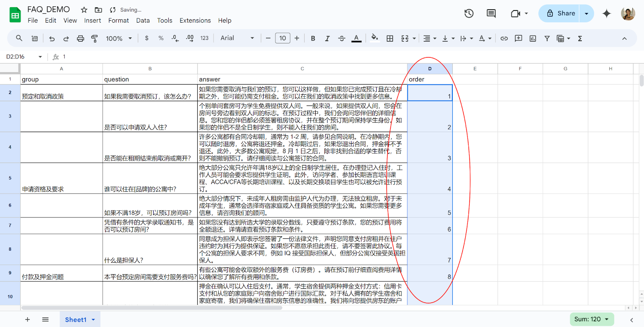This screenshot has height=327, width=644.
Task: Open the functions sigma icon
Action: point(580,38)
